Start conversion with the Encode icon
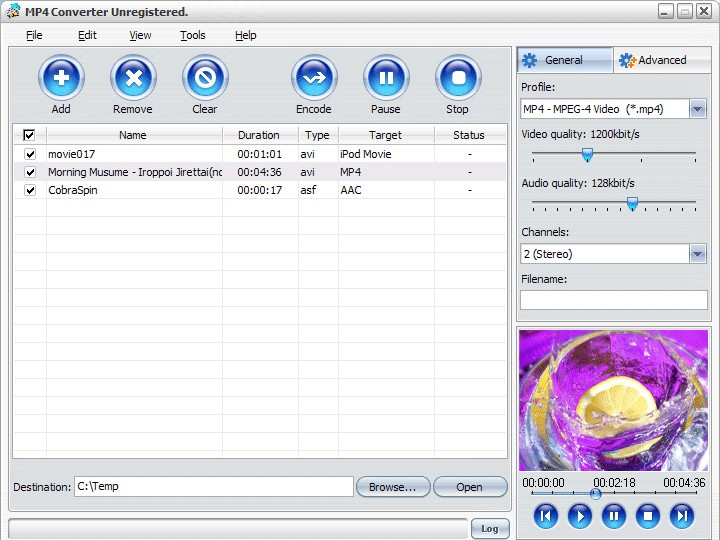 314,78
